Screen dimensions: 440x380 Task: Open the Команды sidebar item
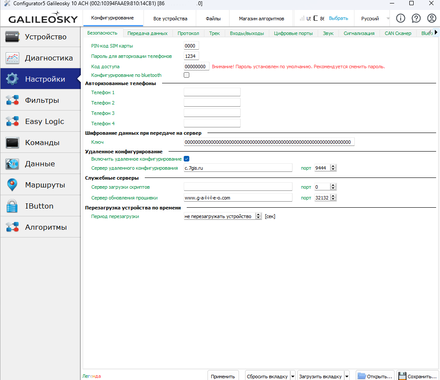[40, 143]
